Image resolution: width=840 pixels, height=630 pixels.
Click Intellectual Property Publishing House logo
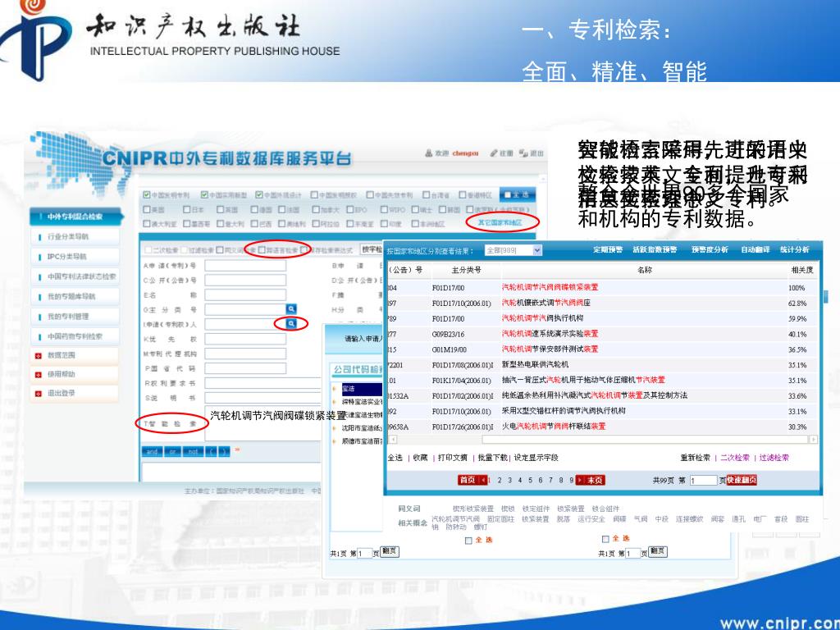(x=36, y=40)
